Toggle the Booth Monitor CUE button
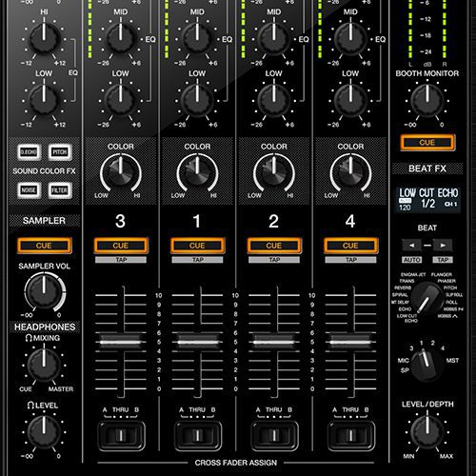The height and width of the screenshot is (476, 476). click(x=427, y=143)
